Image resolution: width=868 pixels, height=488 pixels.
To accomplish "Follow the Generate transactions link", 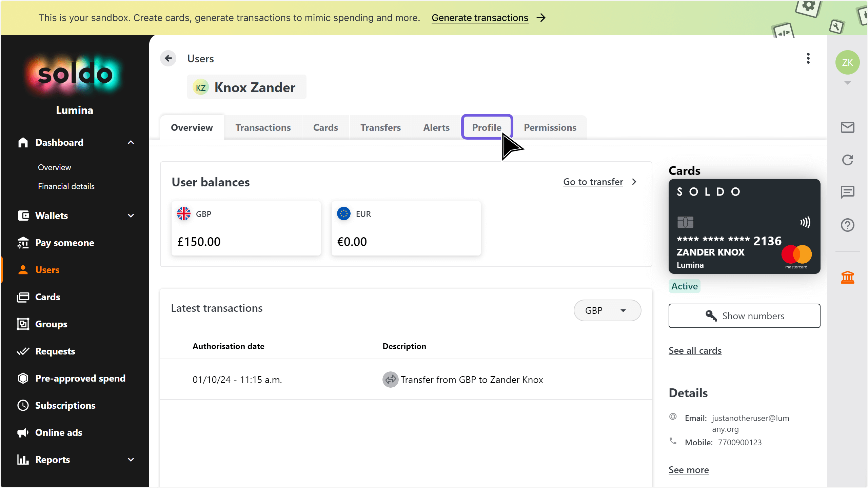I will pyautogui.click(x=480, y=18).
